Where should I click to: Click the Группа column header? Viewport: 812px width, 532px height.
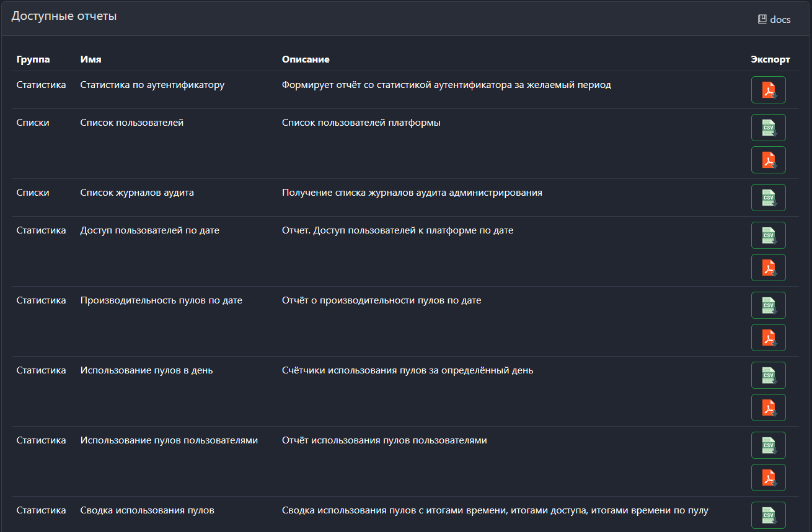pyautogui.click(x=33, y=59)
